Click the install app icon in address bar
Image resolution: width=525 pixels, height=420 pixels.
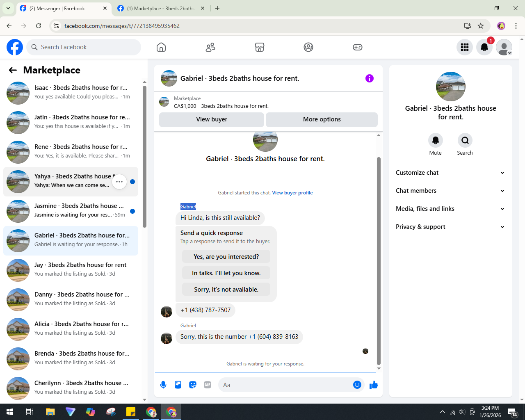pos(468,26)
